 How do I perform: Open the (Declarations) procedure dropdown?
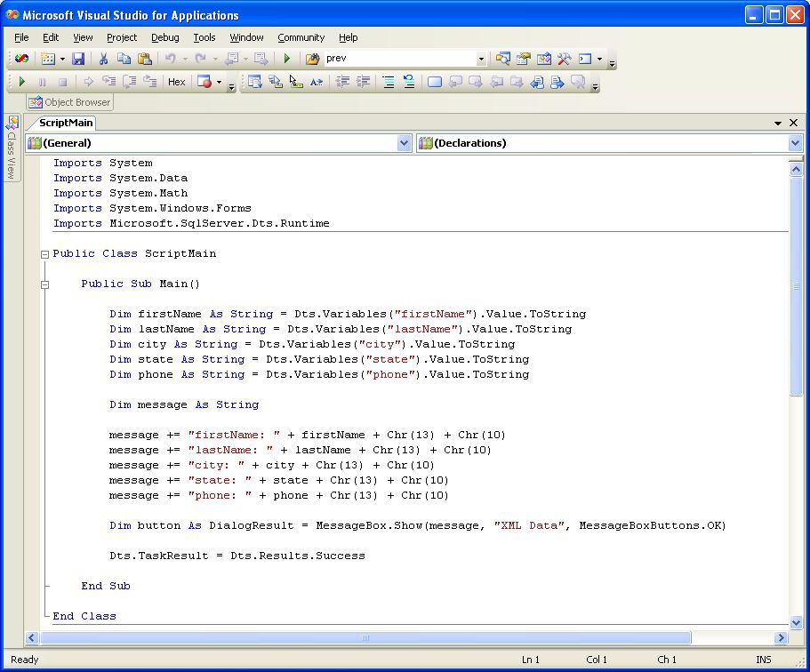coord(795,143)
